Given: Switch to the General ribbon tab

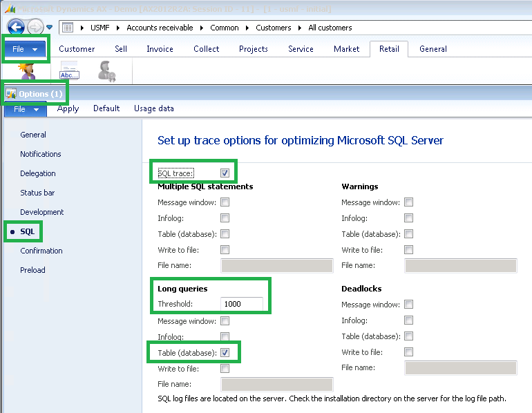Looking at the screenshot, I should (433, 49).
